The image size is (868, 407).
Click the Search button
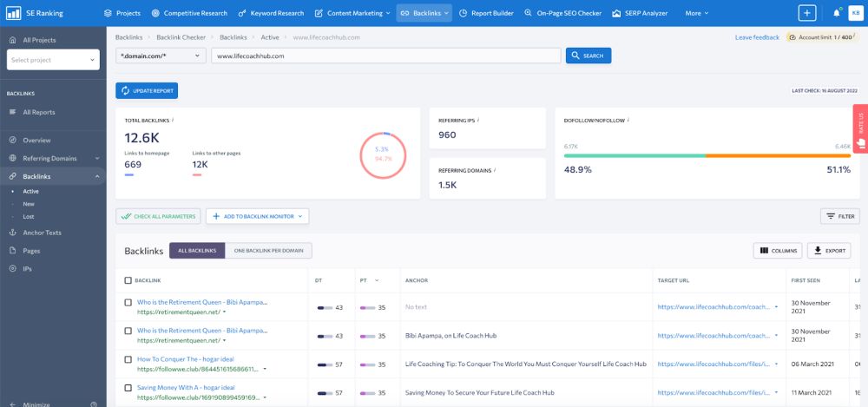[589, 56]
